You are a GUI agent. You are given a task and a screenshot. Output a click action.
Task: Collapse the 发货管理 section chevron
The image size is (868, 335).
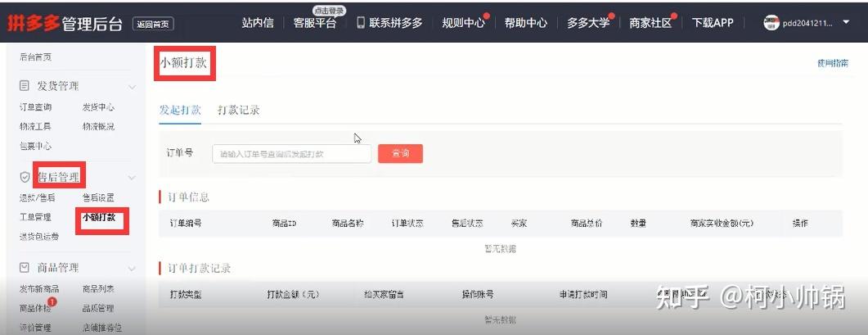(x=132, y=87)
